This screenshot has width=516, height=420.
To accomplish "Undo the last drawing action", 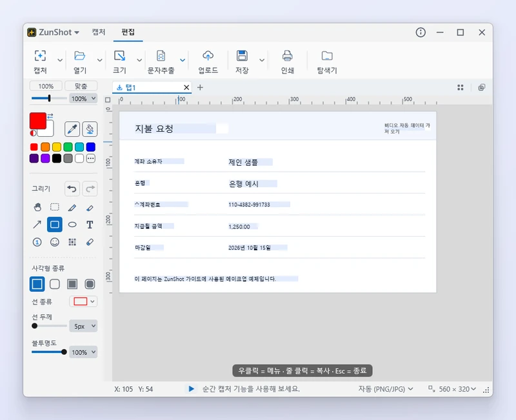I will click(x=72, y=188).
